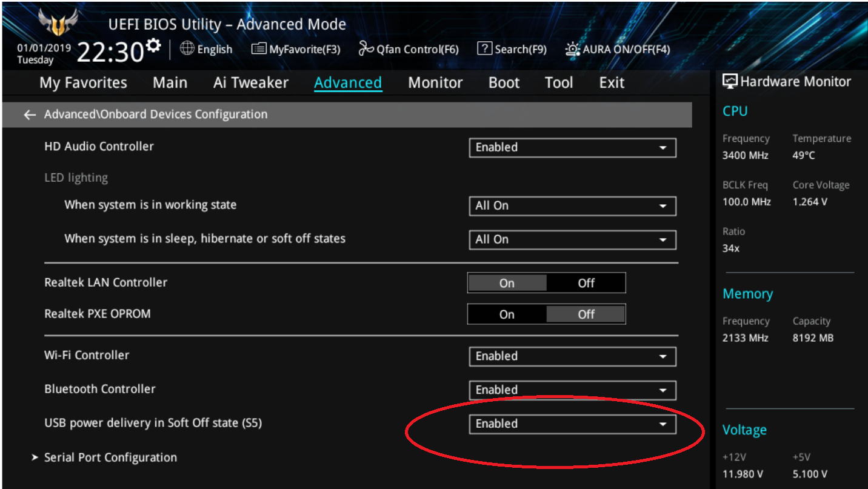
Task: Open Qfan Control fan icon
Action: (x=366, y=49)
